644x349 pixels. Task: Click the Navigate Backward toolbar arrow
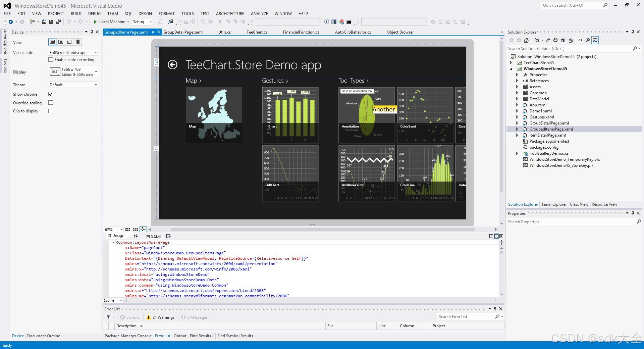[11, 22]
